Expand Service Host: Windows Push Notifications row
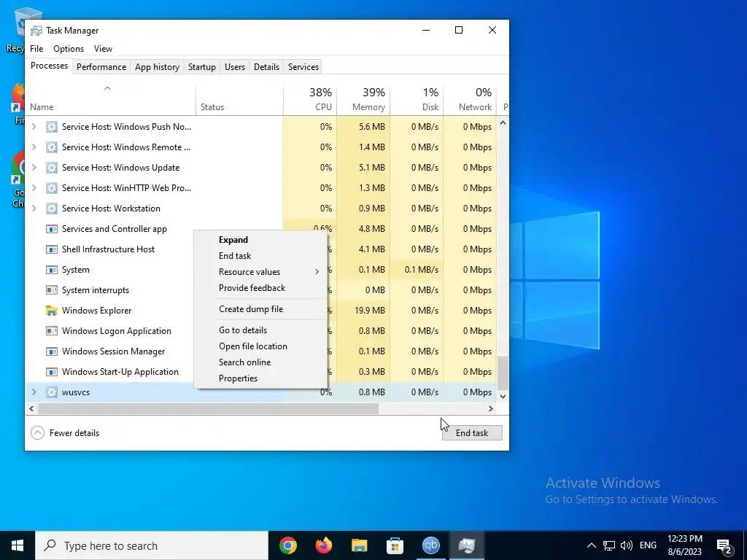Screen dimensions: 747x560 click(x=34, y=127)
